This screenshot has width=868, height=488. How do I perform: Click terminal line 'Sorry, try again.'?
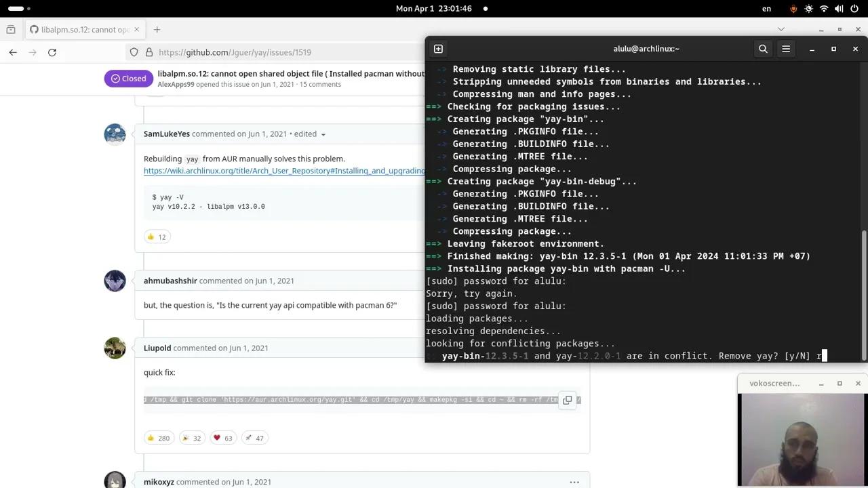(x=471, y=293)
